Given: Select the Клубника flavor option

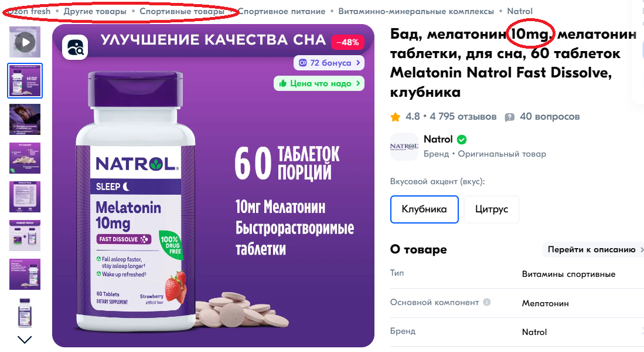Looking at the screenshot, I should click(424, 209).
